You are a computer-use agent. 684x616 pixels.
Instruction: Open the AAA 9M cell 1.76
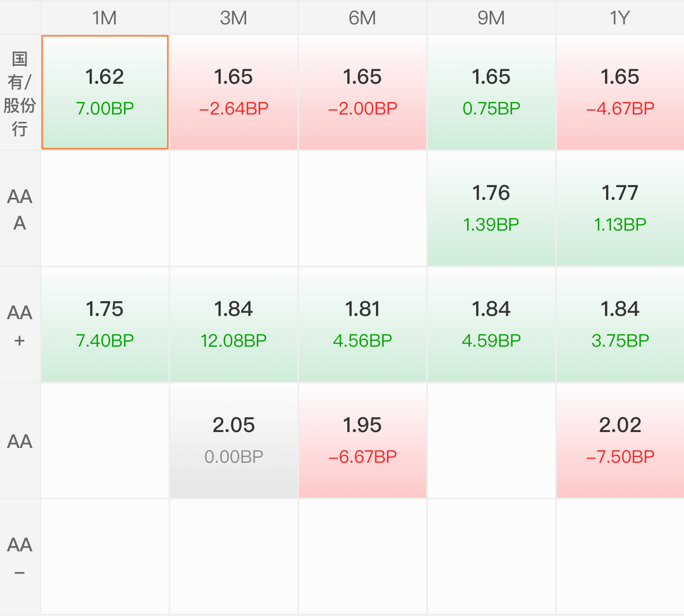point(492,208)
